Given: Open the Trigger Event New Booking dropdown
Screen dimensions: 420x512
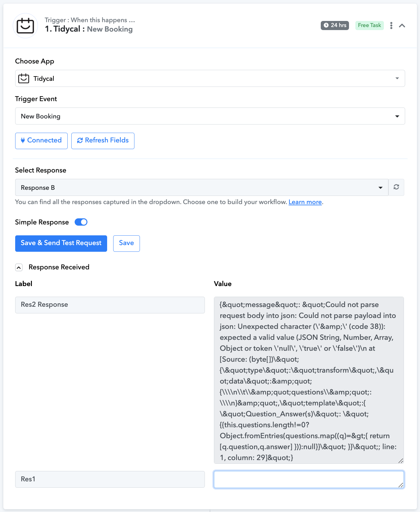Looking at the screenshot, I should (210, 116).
